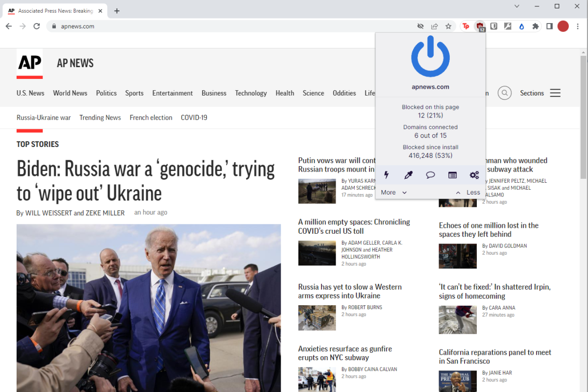Open 'A million empty spaces' story
This screenshot has width=588, height=392.
[x=354, y=226]
